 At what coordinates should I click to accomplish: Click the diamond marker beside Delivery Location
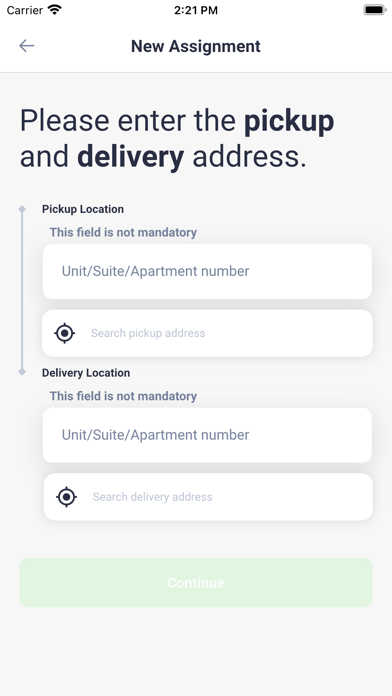[22, 372]
